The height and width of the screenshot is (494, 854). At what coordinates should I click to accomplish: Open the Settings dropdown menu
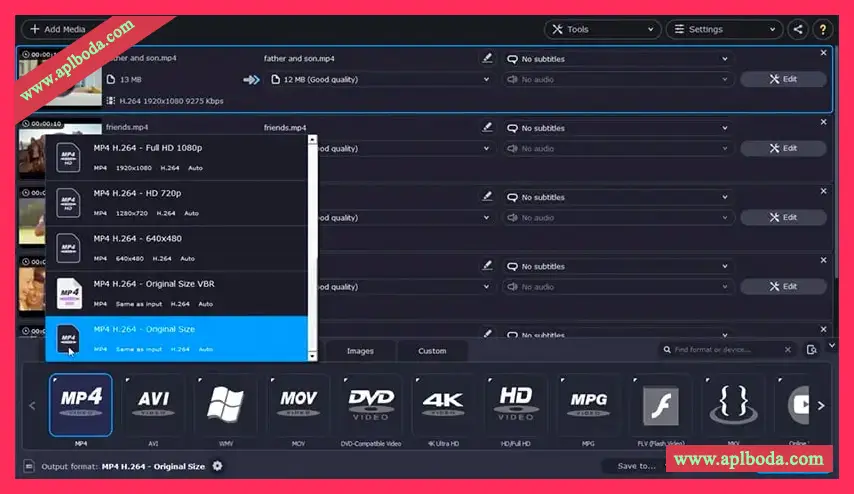pyautogui.click(x=723, y=29)
